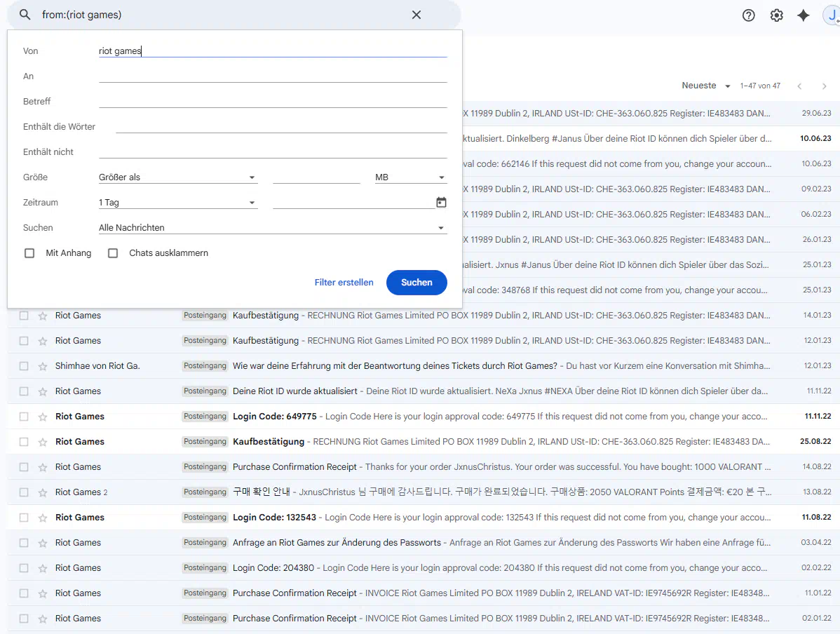Click the 1–47 von 47 count

pos(760,86)
